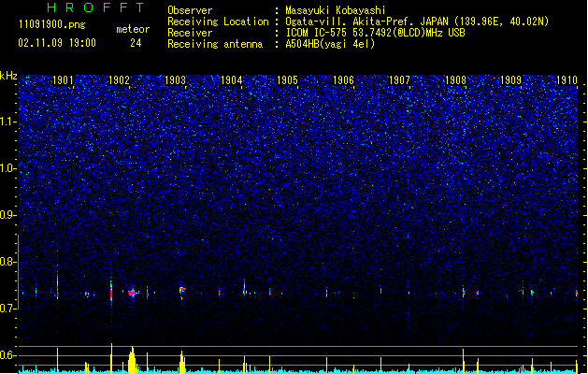Click the 0.6 frequency axis label
Viewport: 588px width, 374px height.
8,355
